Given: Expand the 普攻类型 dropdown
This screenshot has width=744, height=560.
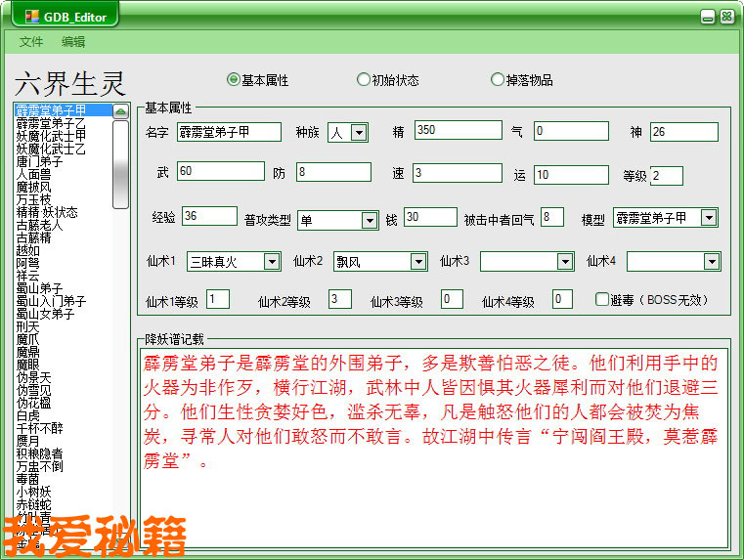Looking at the screenshot, I should pos(369,221).
